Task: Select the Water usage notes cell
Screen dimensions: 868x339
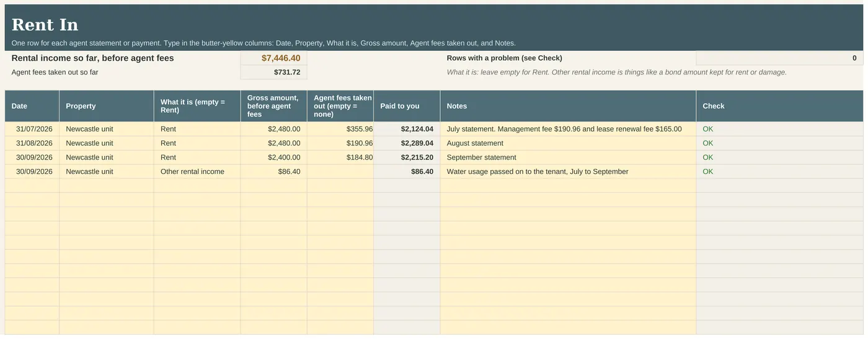Action: pos(568,171)
